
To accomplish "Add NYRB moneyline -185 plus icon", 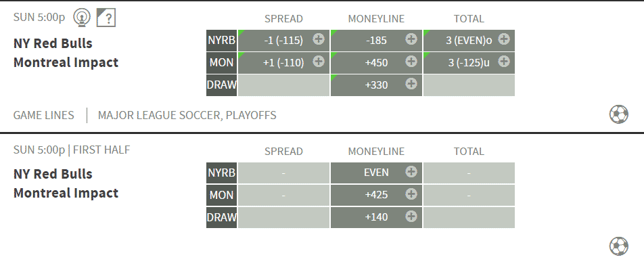I will (411, 39).
